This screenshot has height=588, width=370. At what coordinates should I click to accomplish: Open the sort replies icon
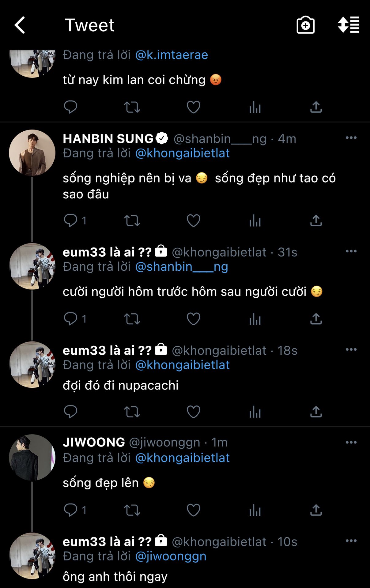coord(349,25)
